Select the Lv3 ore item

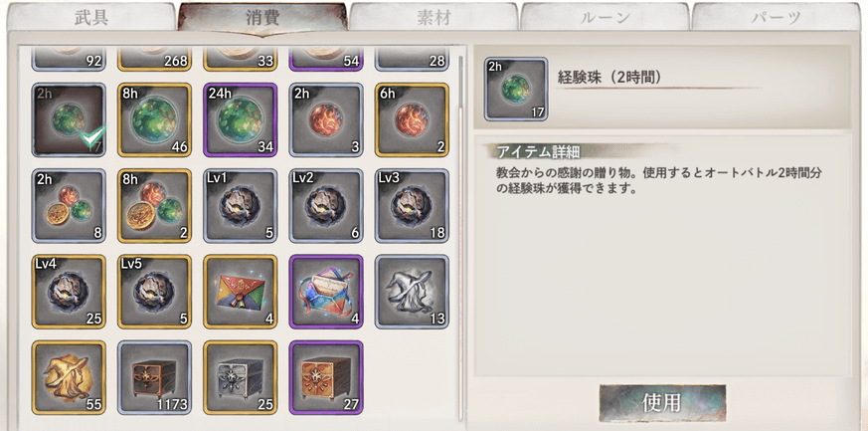coord(412,206)
